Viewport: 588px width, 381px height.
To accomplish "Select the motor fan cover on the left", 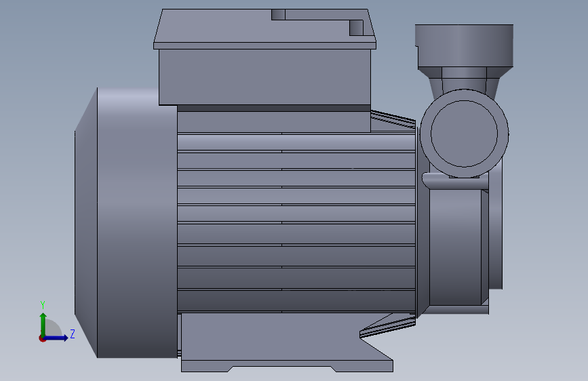I will (x=126, y=223).
